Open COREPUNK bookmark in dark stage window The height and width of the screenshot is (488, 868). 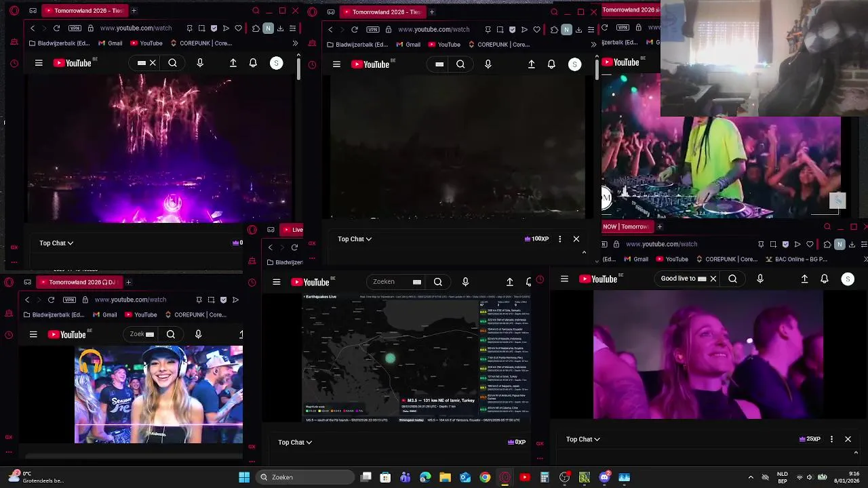tap(498, 45)
